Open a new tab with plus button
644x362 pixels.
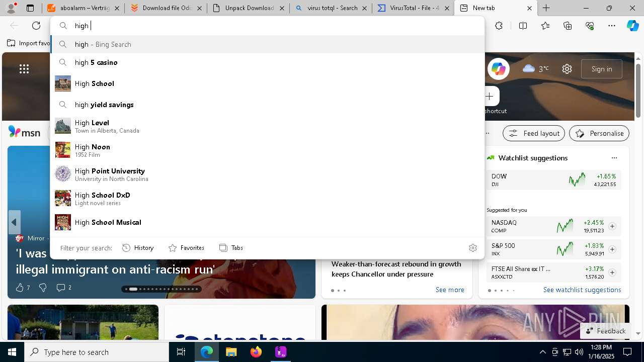click(x=546, y=8)
